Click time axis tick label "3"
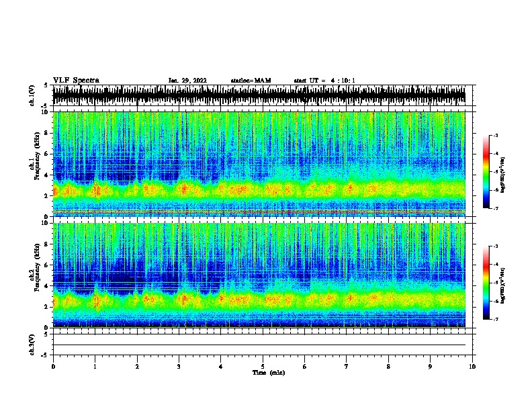The height and width of the screenshot is (411, 532). [179, 367]
